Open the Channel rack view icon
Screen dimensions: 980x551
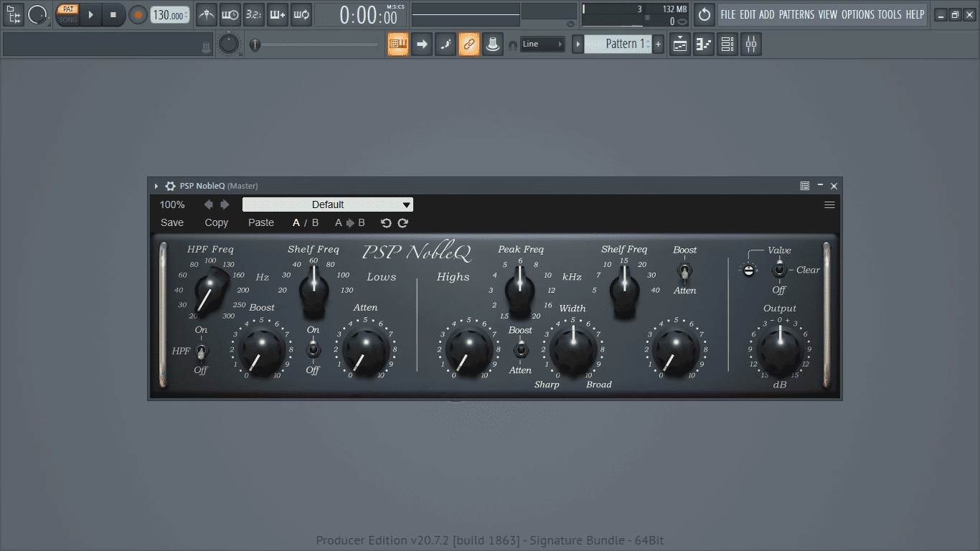click(727, 44)
